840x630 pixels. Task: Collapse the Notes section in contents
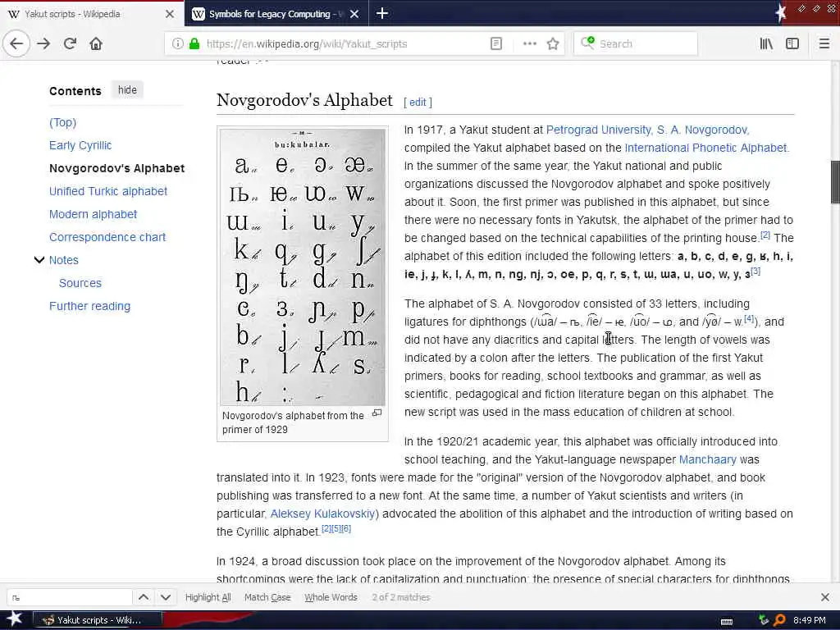click(39, 260)
